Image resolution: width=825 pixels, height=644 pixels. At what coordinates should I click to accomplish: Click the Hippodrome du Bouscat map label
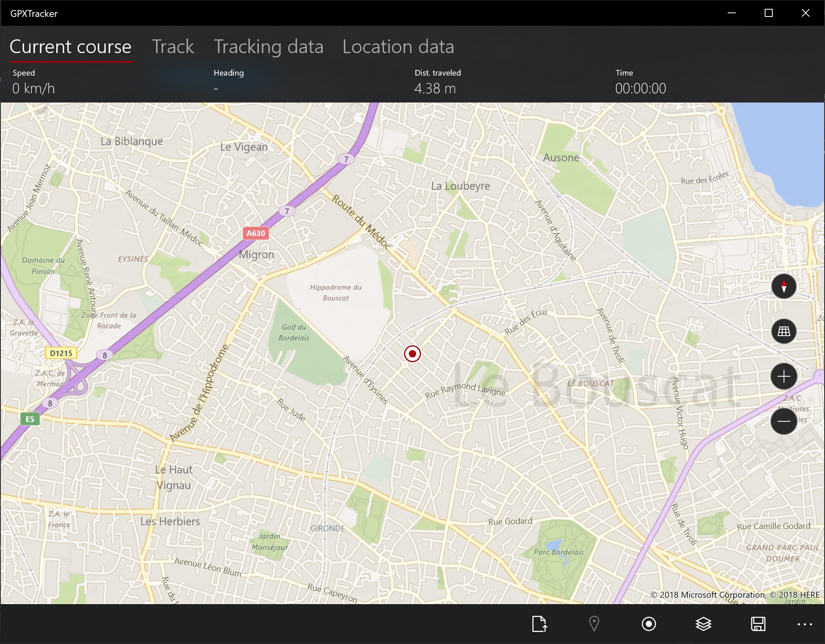[336, 292]
